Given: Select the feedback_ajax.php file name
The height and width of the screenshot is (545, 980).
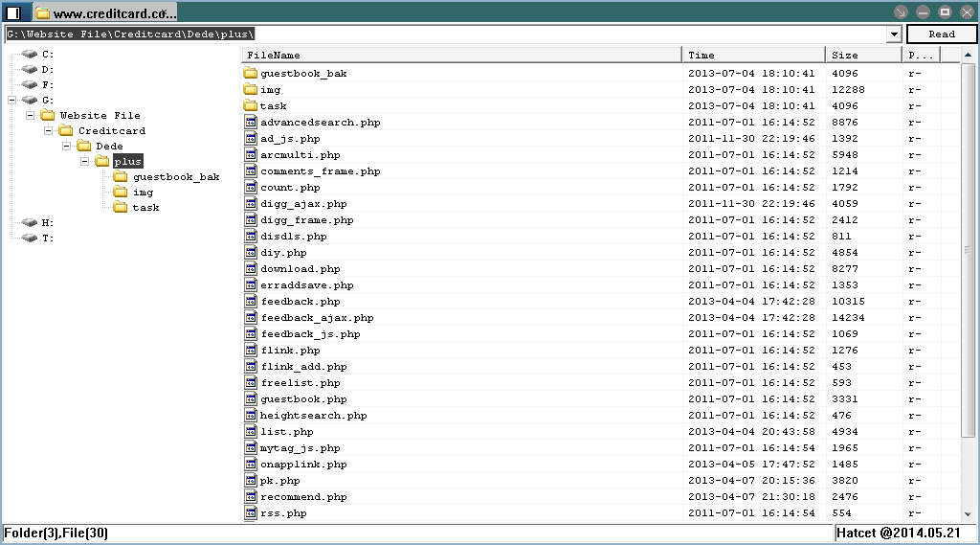Looking at the screenshot, I should click(317, 318).
